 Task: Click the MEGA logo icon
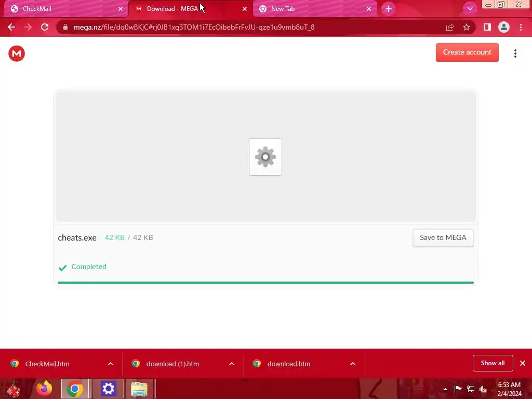17,54
